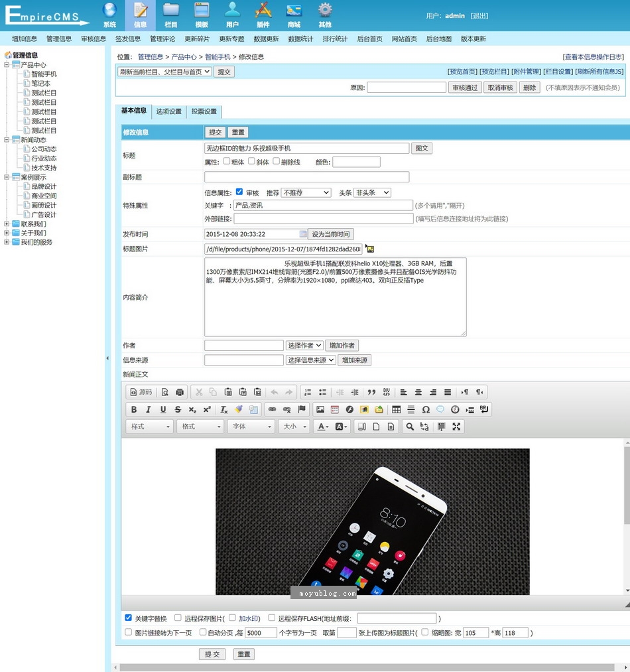Collapse the 产品中心 tree node
This screenshot has height=672, width=630.
7,65
